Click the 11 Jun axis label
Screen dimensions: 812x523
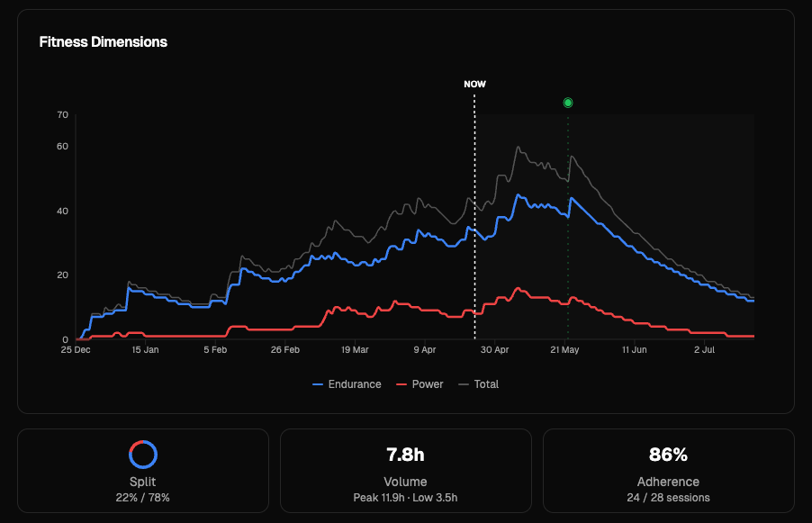pyautogui.click(x=635, y=349)
